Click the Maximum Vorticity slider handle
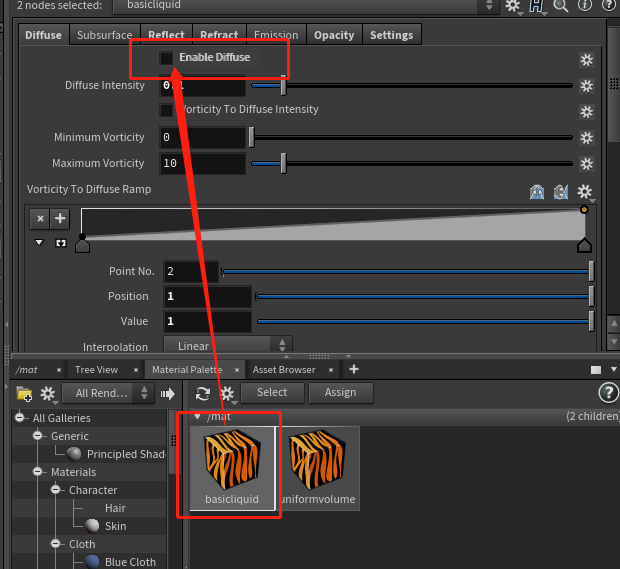The width and height of the screenshot is (620, 569). [283, 163]
